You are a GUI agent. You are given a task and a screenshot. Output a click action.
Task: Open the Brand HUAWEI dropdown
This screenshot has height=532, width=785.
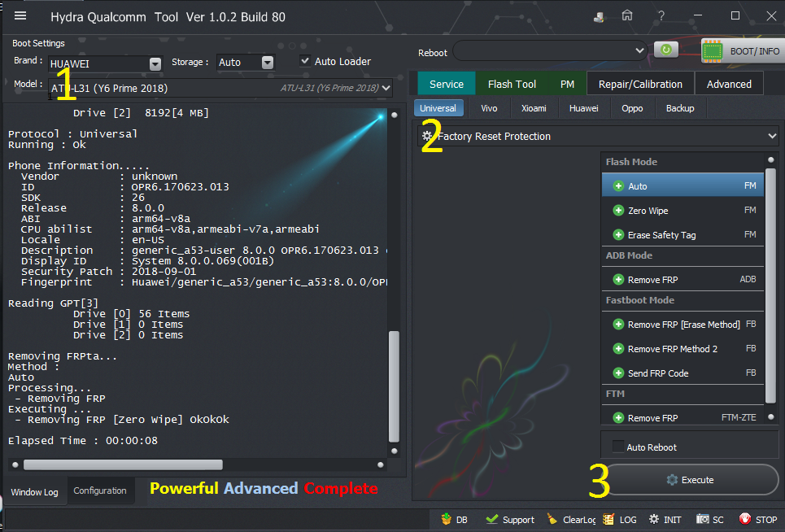click(155, 63)
